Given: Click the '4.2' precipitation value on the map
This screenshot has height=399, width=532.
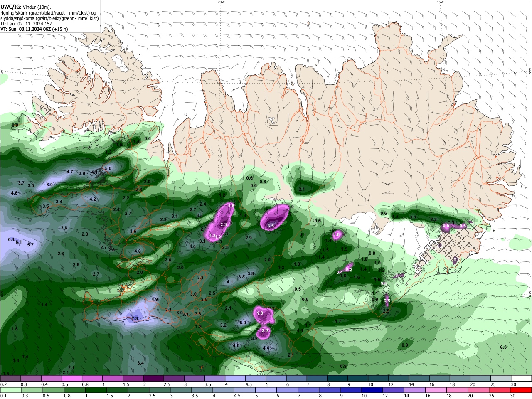Looking at the screenshot, I should click(93, 199).
